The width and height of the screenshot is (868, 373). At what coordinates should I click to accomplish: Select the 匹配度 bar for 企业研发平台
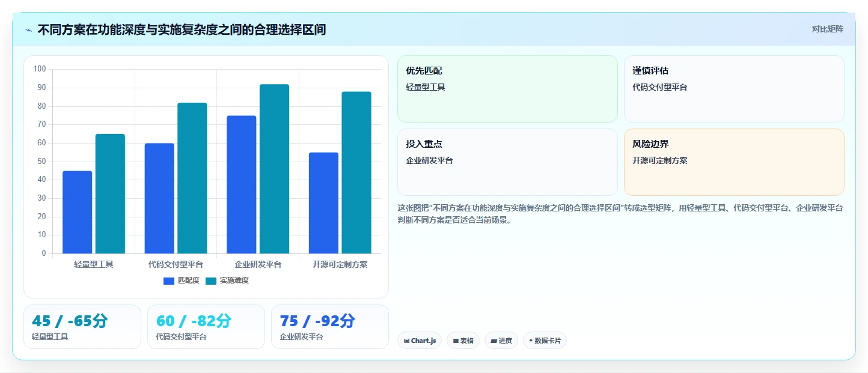242,184
